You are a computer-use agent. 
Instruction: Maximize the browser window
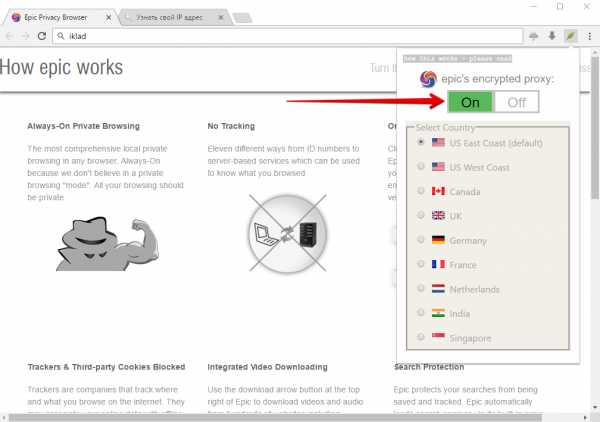tap(560, 7)
